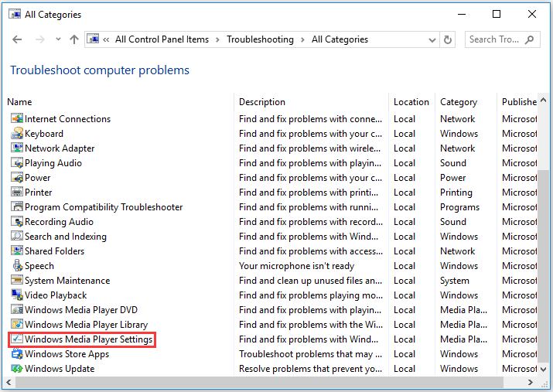Click the System Maintenance icon
The width and height of the screenshot is (553, 392).
click(16, 280)
